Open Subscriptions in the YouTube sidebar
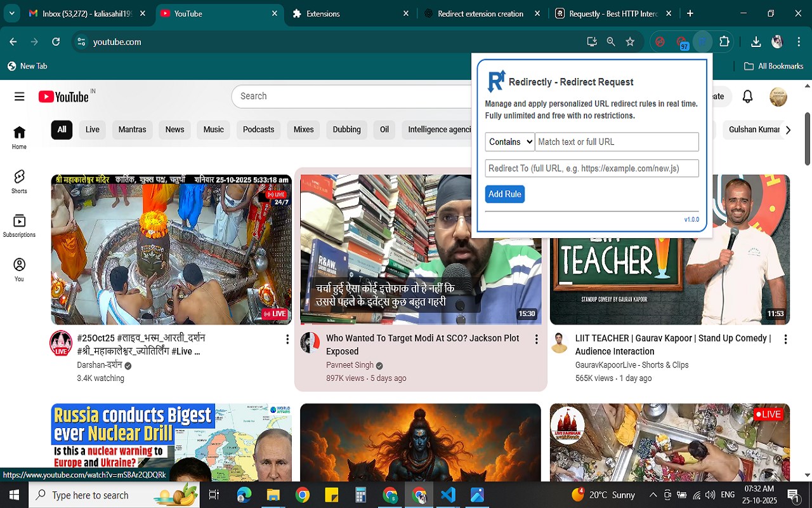This screenshot has height=508, width=812. tap(19, 225)
